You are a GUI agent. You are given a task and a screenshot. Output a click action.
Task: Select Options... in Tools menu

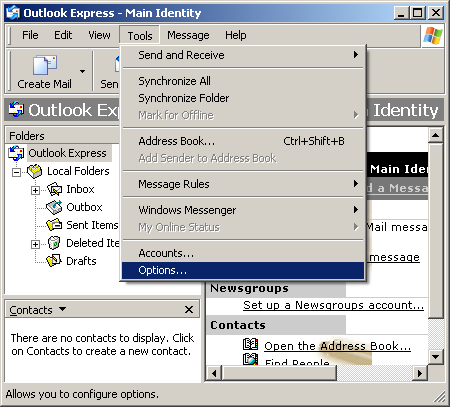[243, 270]
